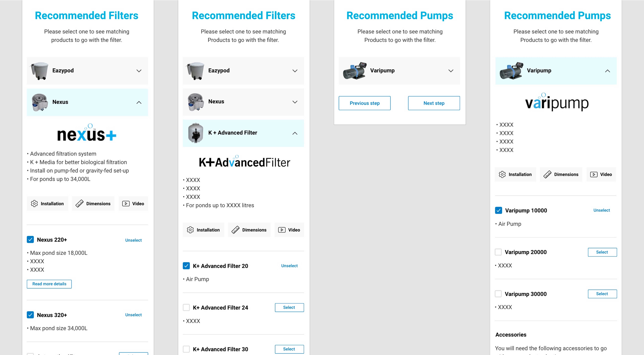Tick the Varipump 20000 checkbox
The image size is (644, 355).
pyautogui.click(x=498, y=252)
